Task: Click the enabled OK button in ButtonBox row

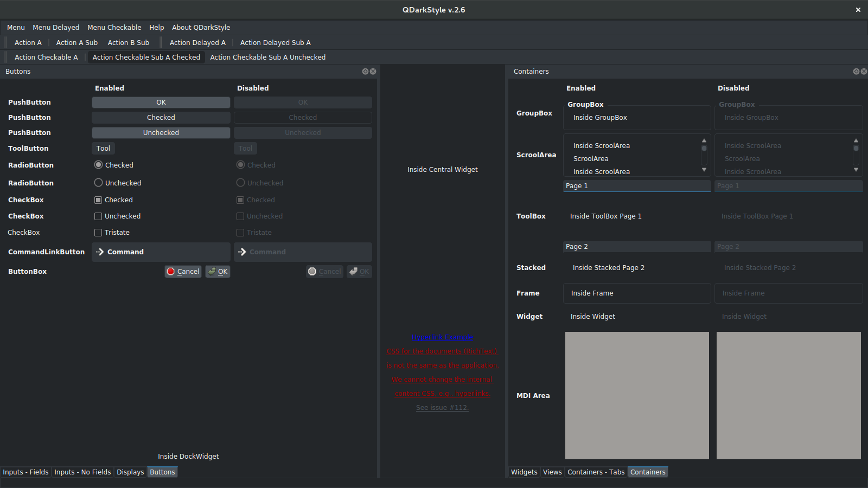Action: [218, 272]
